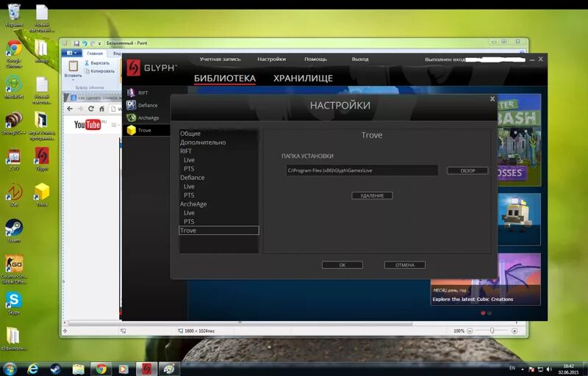Image resolution: width=588 pixels, height=376 pixels.
Task: Click Paint save icon in title bar
Action: [x=76, y=43]
